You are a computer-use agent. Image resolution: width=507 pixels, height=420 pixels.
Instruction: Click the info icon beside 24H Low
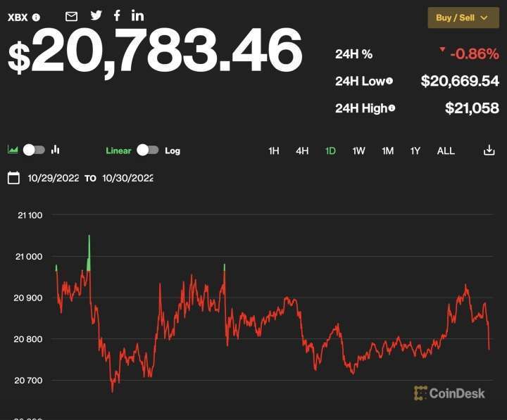coord(389,81)
